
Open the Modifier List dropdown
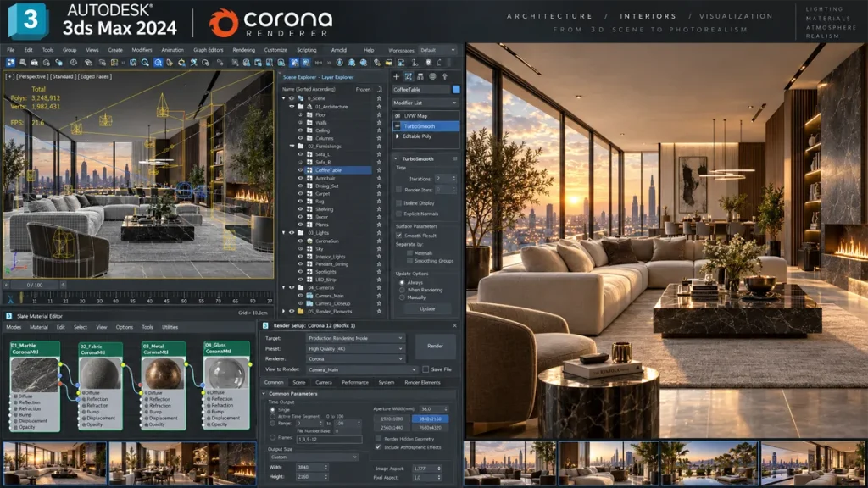[426, 103]
